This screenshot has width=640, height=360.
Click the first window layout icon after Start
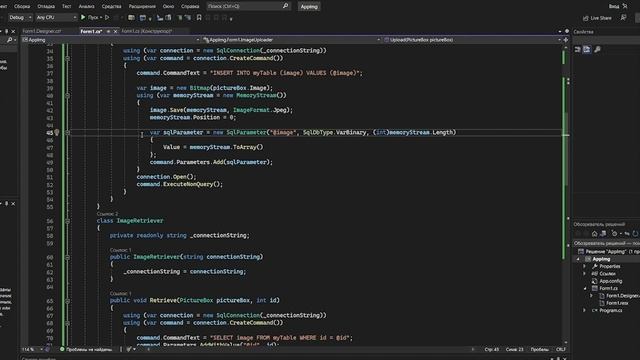coord(131,18)
